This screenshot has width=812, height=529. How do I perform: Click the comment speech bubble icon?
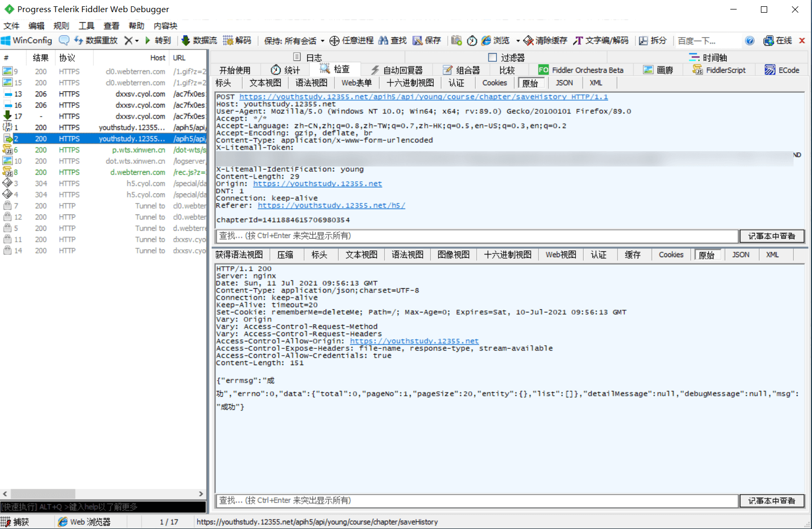coord(64,41)
